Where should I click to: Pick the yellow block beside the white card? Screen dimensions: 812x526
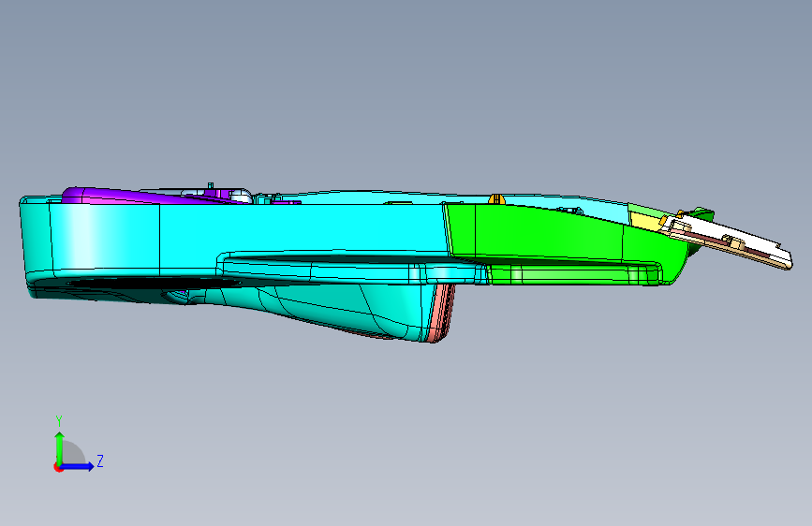(644, 220)
